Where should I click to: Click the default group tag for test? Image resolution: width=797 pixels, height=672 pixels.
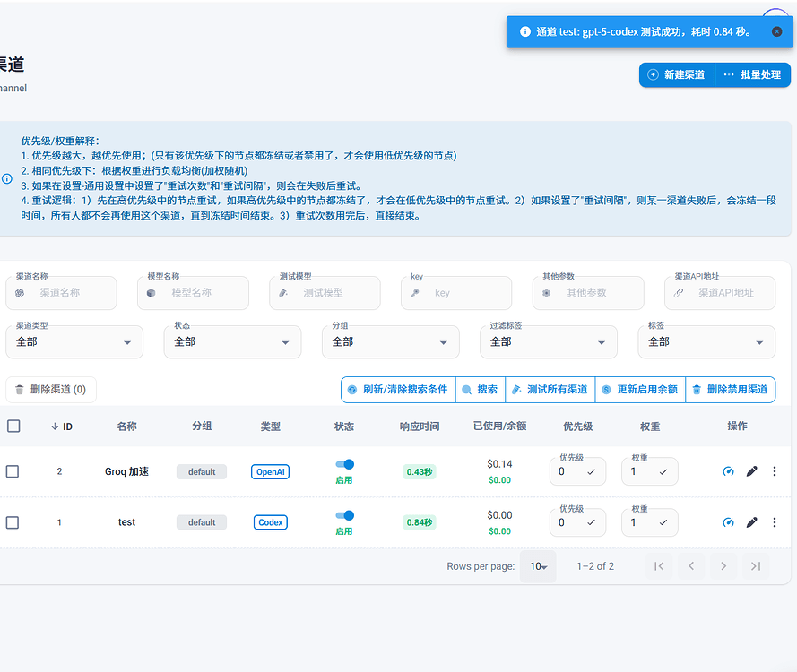coord(202,522)
